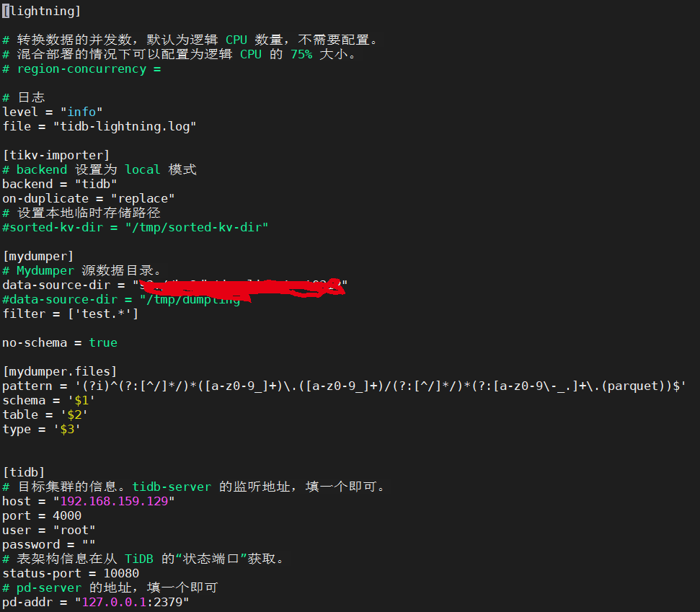Screen dimensions: 700x612
Task: Click the [lightning] section header
Action: (x=42, y=11)
